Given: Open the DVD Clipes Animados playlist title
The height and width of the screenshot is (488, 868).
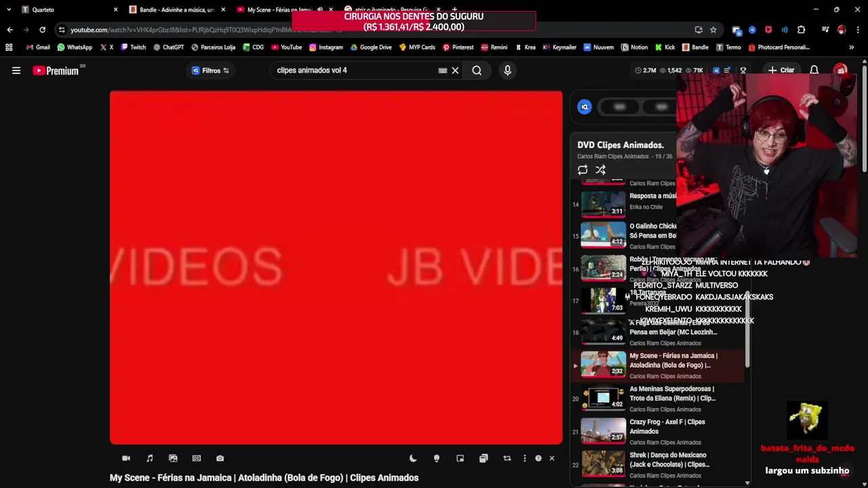Looking at the screenshot, I should tap(620, 145).
